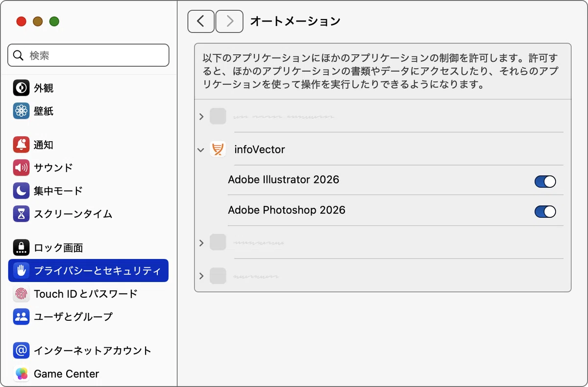Click the スクリーンタイム hourglass icon
Image resolution: width=588 pixels, height=387 pixels.
(x=21, y=214)
